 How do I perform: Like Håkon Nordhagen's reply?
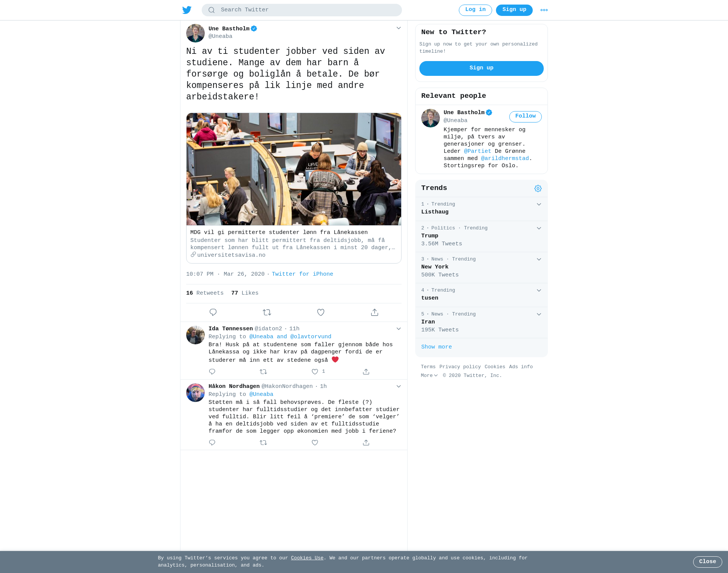[315, 443]
